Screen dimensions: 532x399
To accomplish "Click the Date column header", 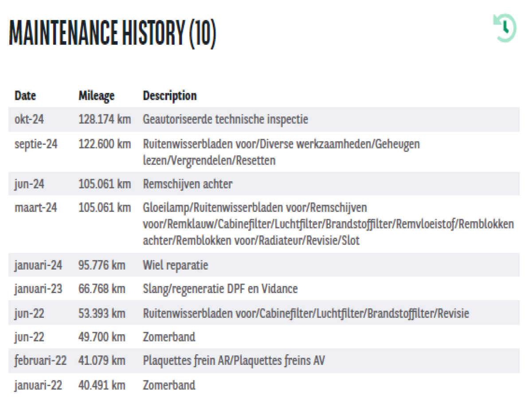I will (25, 95).
